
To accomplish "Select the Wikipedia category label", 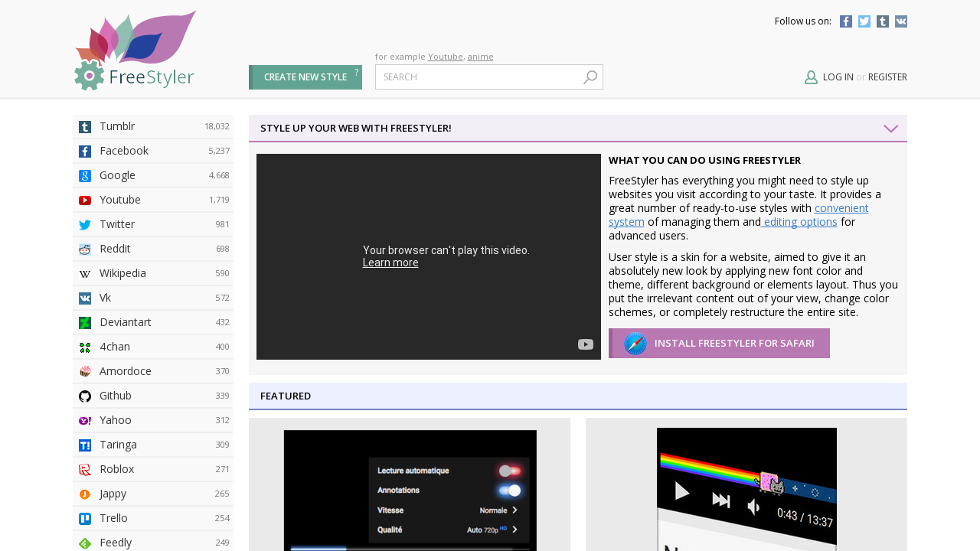I will pos(122,273).
